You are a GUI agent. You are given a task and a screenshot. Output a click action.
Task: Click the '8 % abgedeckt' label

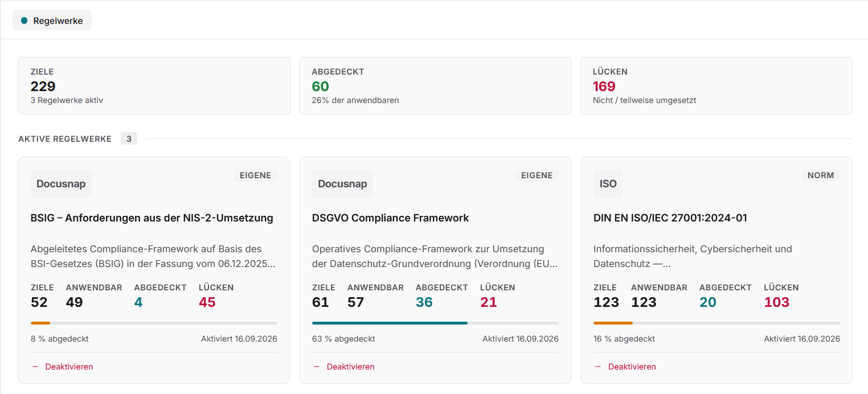coord(60,339)
